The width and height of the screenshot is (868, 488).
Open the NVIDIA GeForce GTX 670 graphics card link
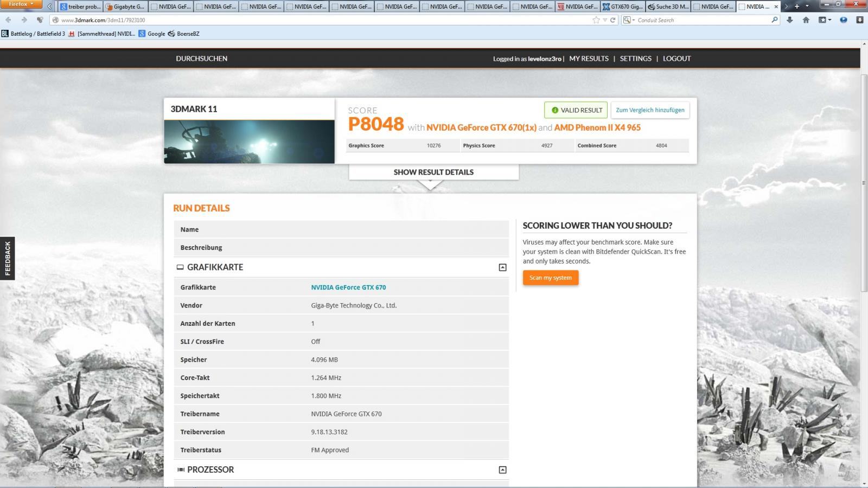point(348,287)
